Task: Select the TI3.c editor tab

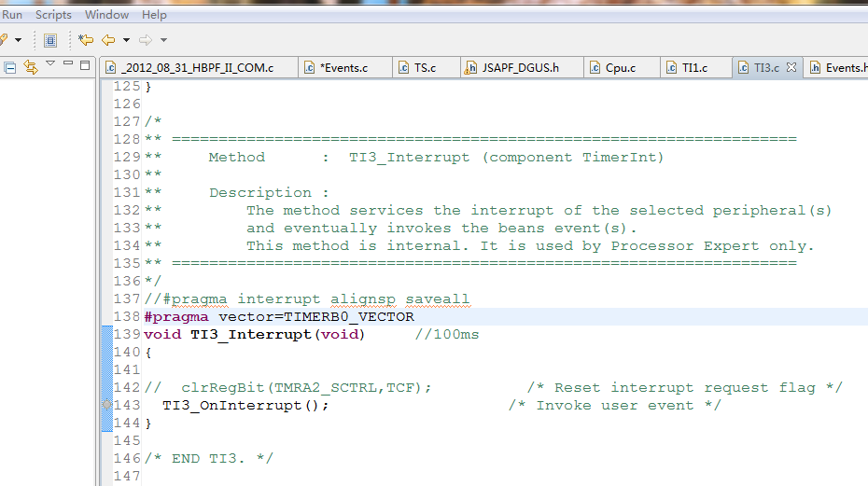Action: point(766,67)
